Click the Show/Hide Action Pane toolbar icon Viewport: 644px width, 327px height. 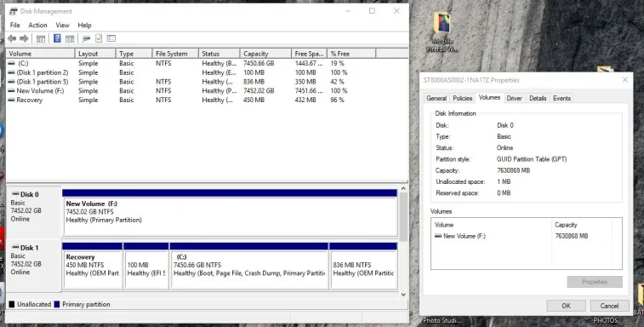pos(70,38)
